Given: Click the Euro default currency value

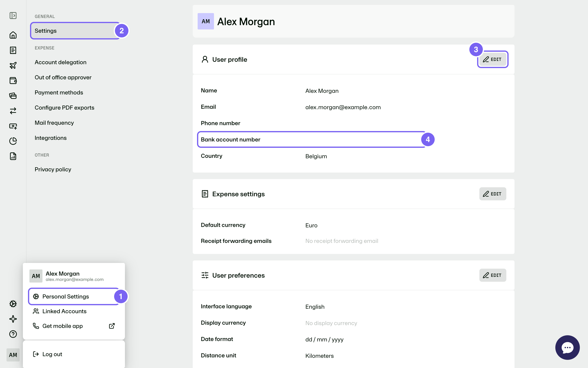Looking at the screenshot, I should 311,225.
